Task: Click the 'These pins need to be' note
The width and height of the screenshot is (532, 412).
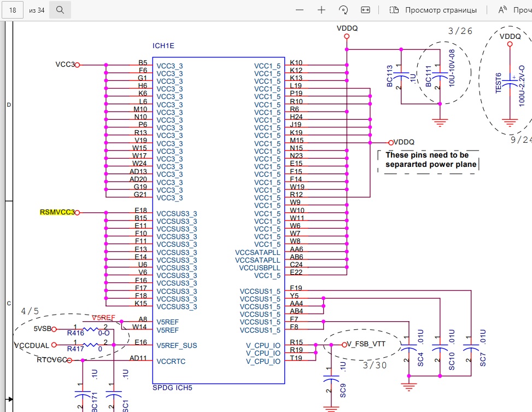Action: pos(427,155)
